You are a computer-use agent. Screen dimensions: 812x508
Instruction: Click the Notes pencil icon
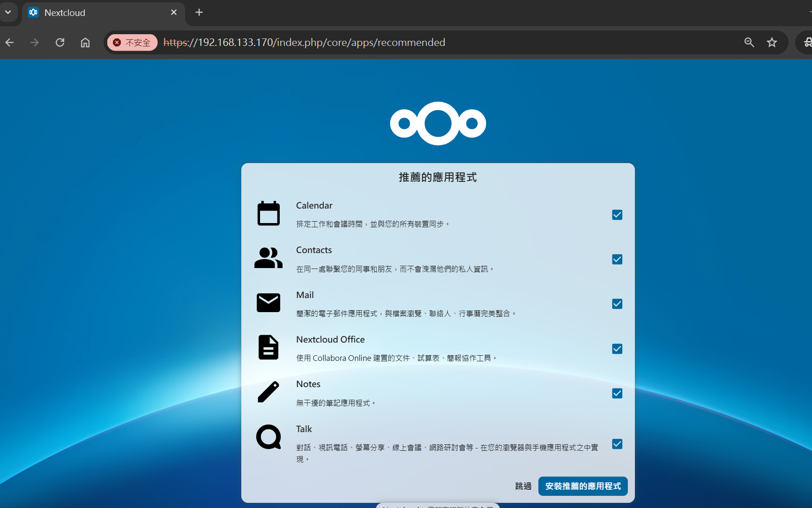268,392
